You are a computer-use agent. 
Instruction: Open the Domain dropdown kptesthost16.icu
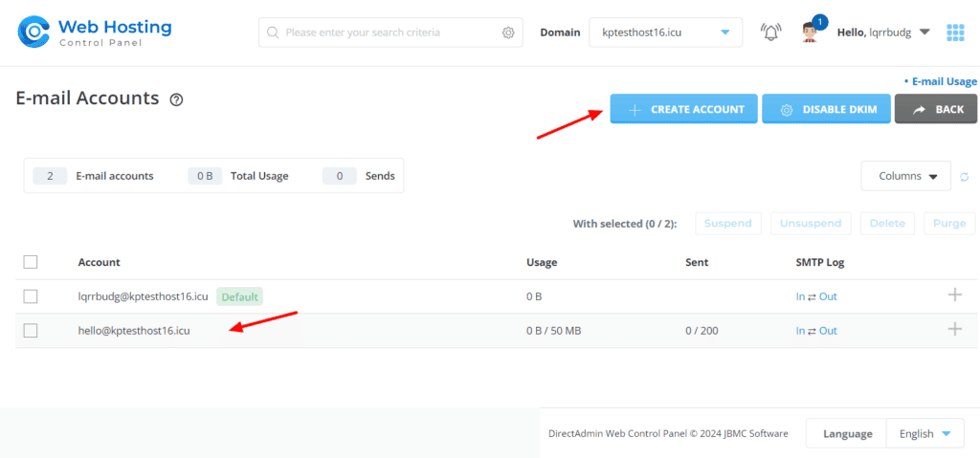[x=666, y=32]
